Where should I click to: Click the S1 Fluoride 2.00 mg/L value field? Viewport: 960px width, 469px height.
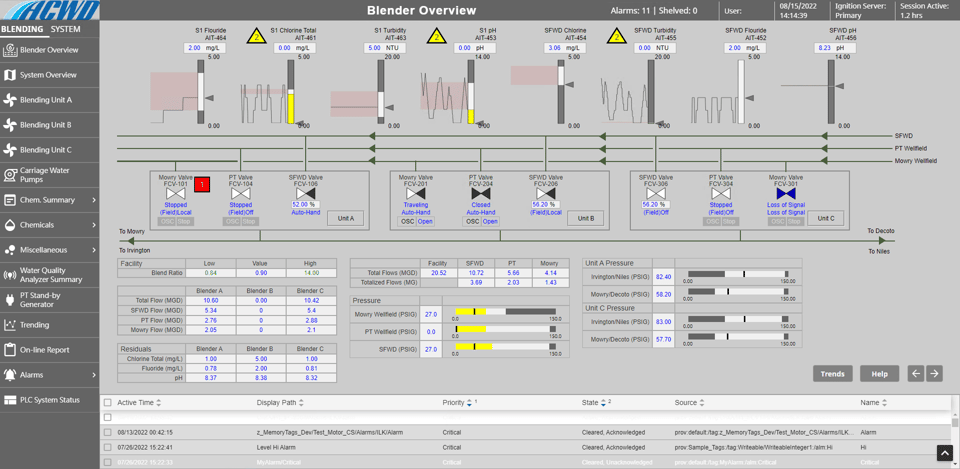[204, 48]
